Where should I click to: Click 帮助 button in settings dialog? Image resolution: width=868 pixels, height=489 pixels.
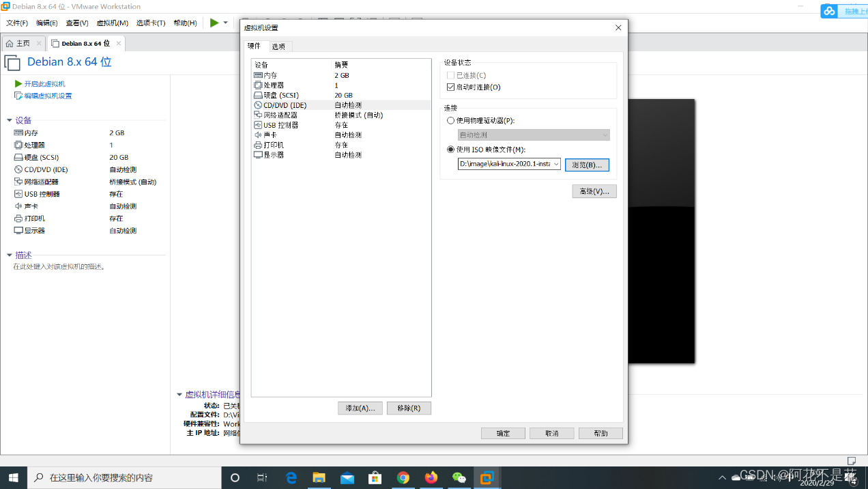pyautogui.click(x=601, y=433)
